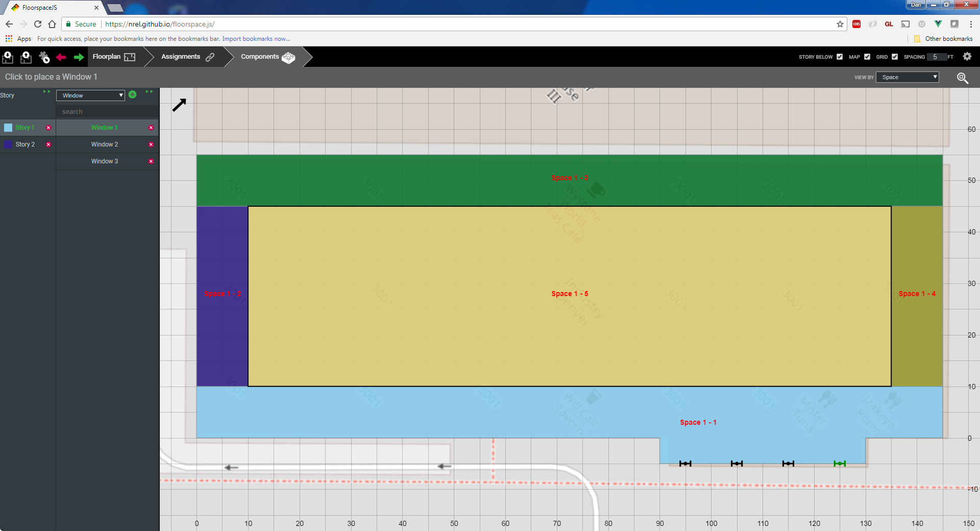
Task: Open the Window component type dropdown
Action: [90, 95]
